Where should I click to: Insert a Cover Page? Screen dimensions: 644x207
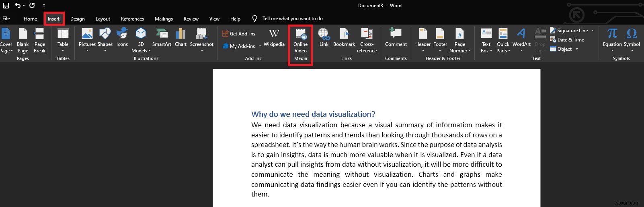point(6,40)
